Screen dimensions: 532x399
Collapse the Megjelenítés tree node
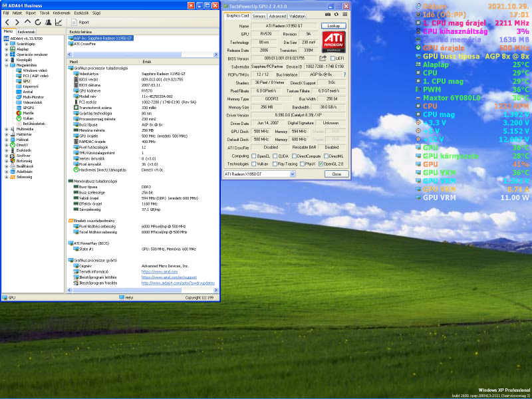pyautogui.click(x=6, y=65)
